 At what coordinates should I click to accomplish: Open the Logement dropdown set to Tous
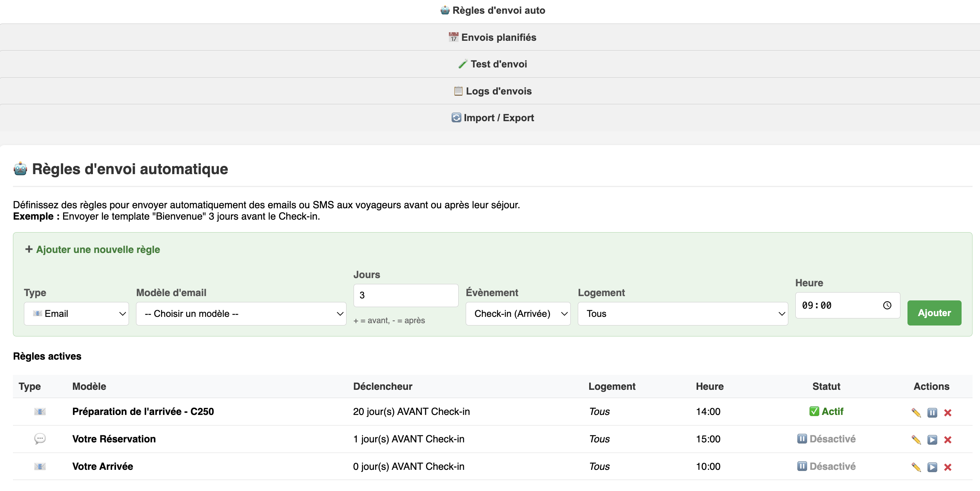[x=682, y=313]
